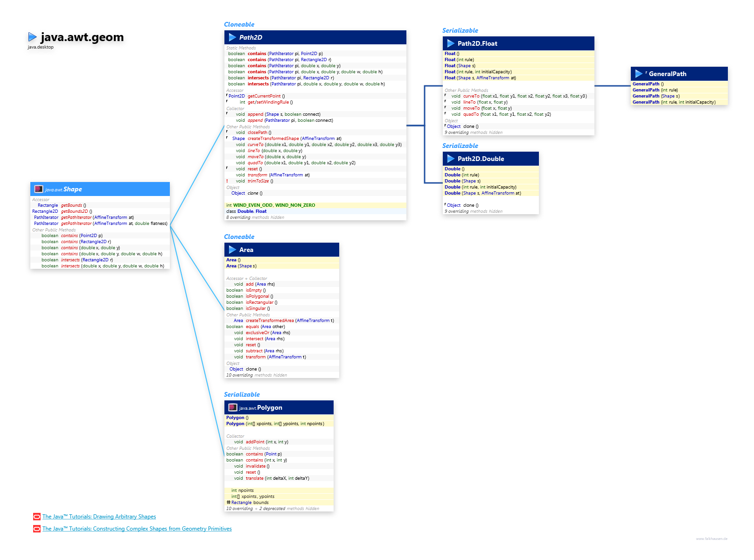The image size is (754, 560).
Task: Click the java.awt.Shape interface icon
Action: tap(39, 189)
